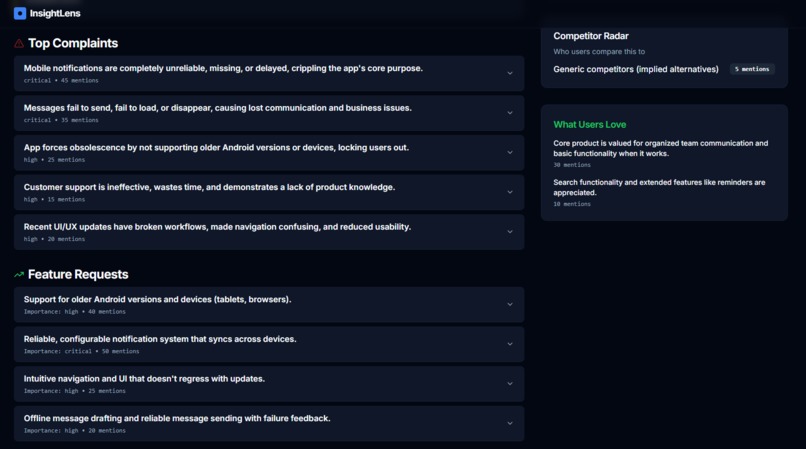Select 'Core product is valued for organized team' text
The width and height of the screenshot is (806, 449).
tap(661, 148)
